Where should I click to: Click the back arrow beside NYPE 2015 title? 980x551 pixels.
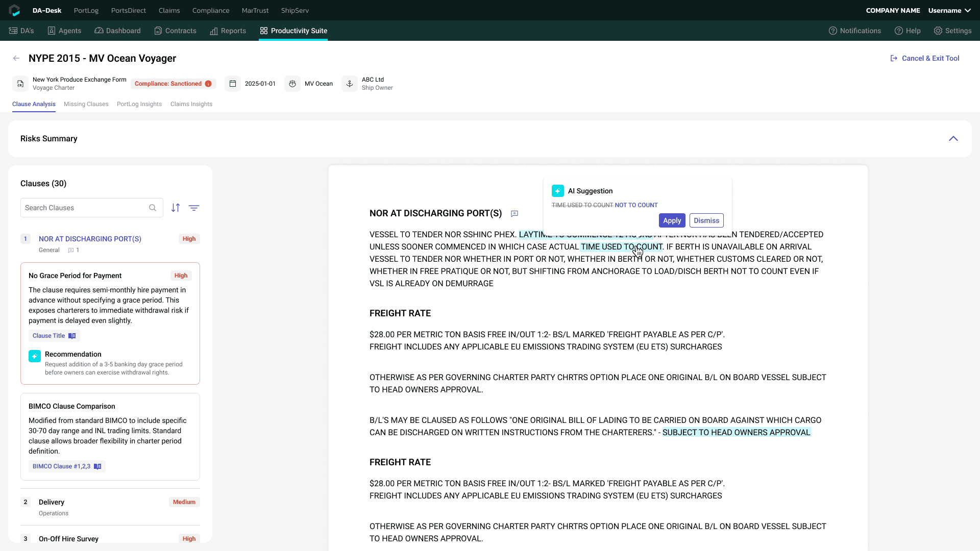[x=16, y=58]
